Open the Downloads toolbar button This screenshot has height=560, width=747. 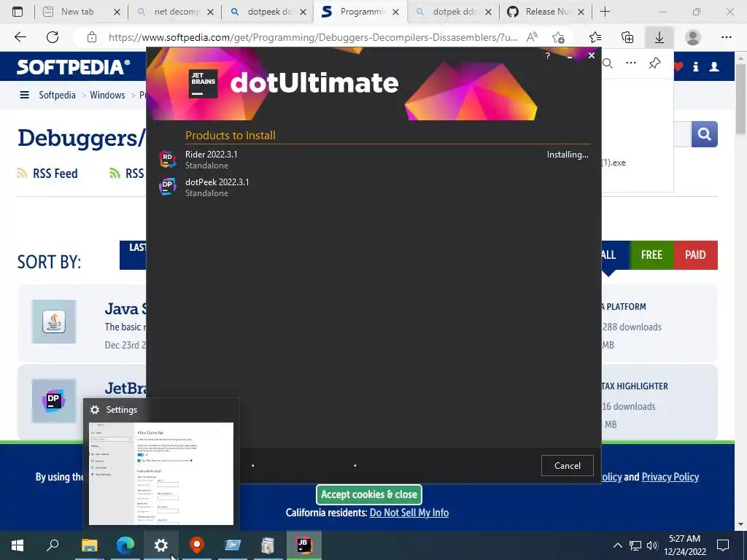pos(659,37)
